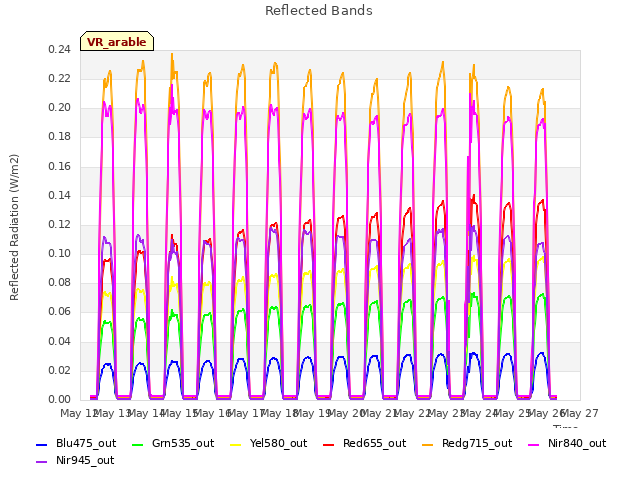Click the 0.14 y-axis tick label

click(x=59, y=195)
